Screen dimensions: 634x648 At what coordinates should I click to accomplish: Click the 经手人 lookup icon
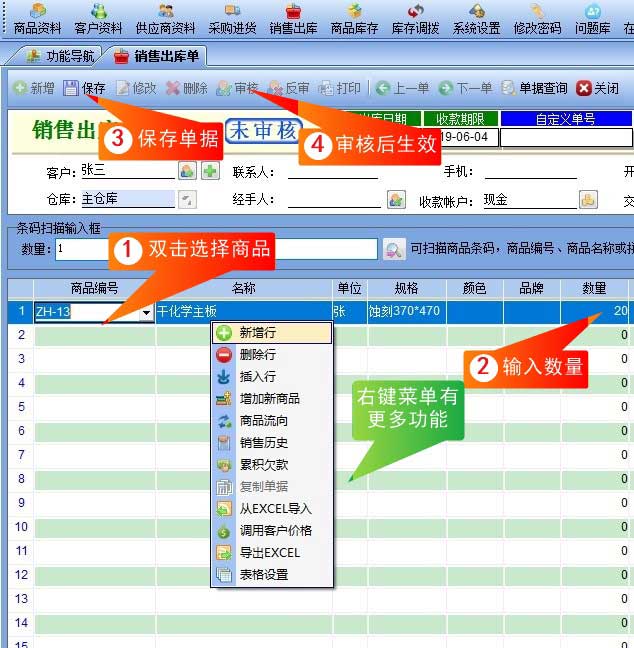click(396, 200)
